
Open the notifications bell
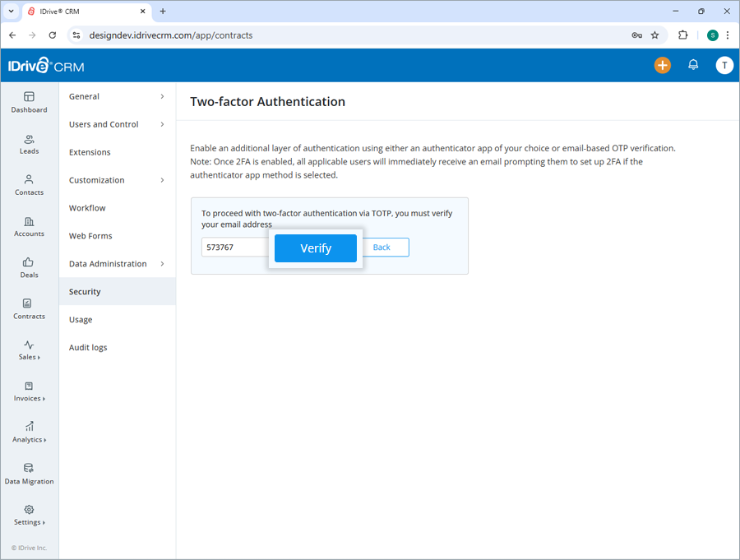(693, 65)
